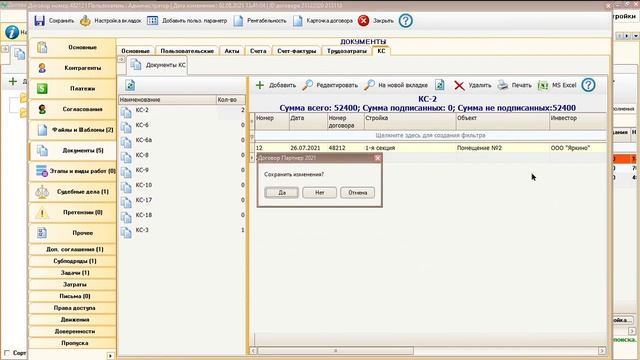
Task: Switch to the Основные tab under Документы
Action: point(136,51)
